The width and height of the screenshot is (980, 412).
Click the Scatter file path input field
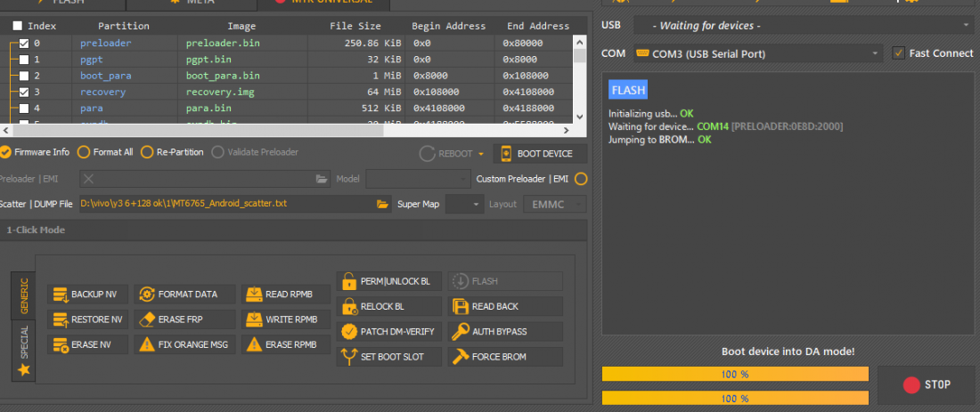[x=227, y=204]
